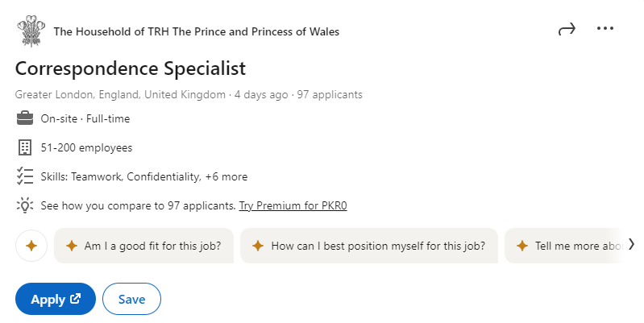Click the round AI sparkle button

coord(31,246)
